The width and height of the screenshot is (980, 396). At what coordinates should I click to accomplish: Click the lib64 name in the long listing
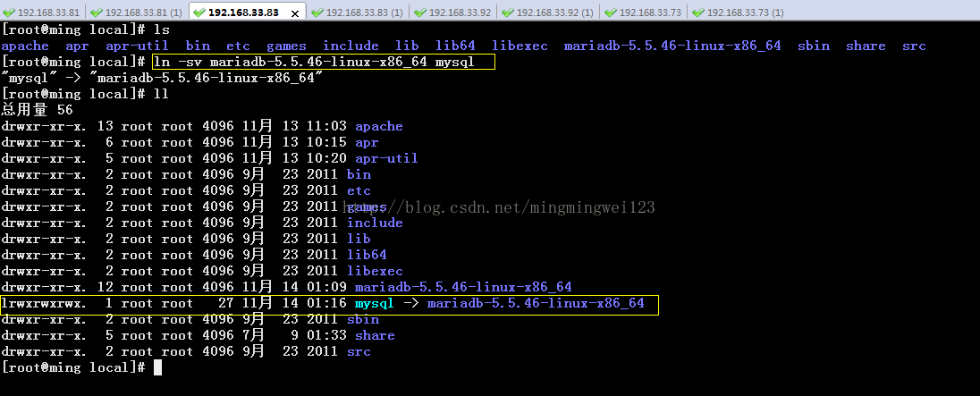(x=367, y=255)
